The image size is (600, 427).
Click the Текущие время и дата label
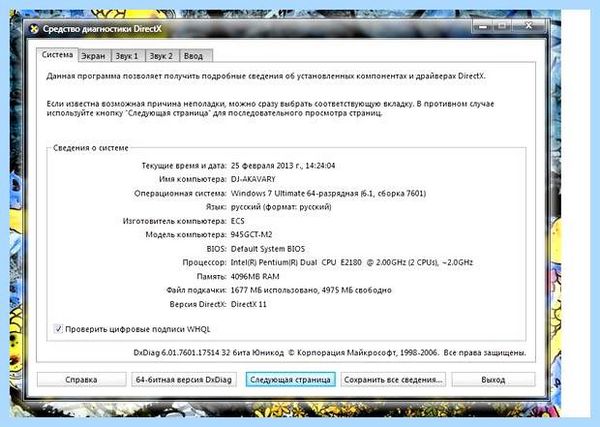pos(184,166)
